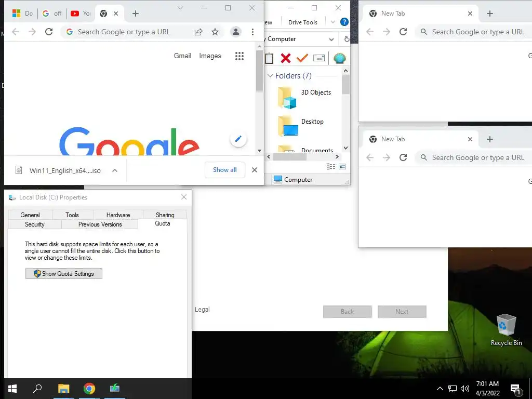Click the volume speaker tray icon

click(465, 389)
